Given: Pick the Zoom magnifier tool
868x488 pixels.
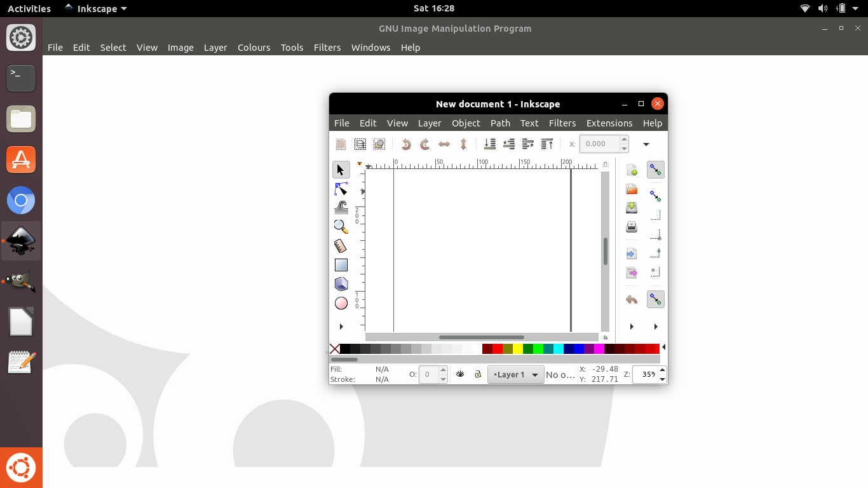Looking at the screenshot, I should 341,227.
